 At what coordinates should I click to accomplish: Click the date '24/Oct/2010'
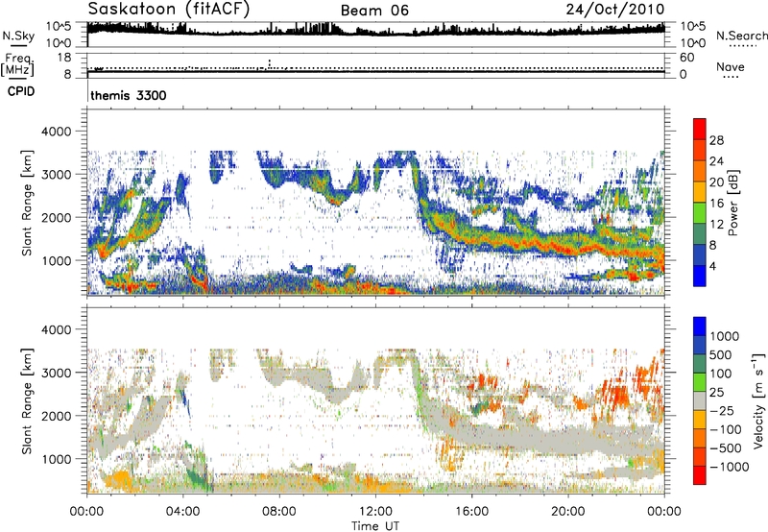pos(615,9)
